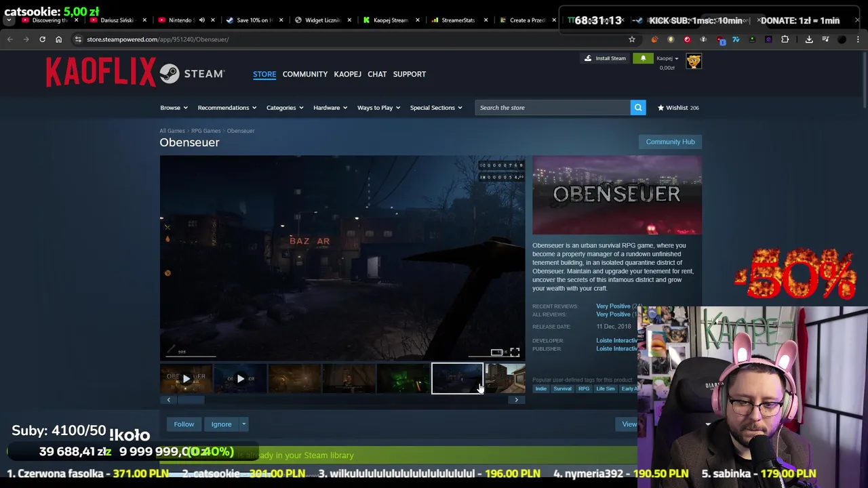Image resolution: width=868 pixels, height=488 pixels.
Task: Open the tab search chevron at top left
Action: pyautogui.click(x=9, y=20)
